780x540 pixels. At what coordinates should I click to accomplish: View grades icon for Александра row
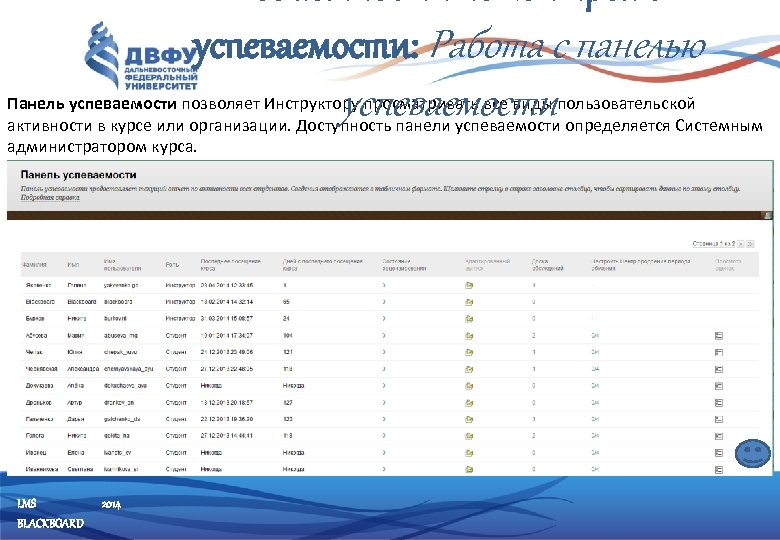coord(719,369)
